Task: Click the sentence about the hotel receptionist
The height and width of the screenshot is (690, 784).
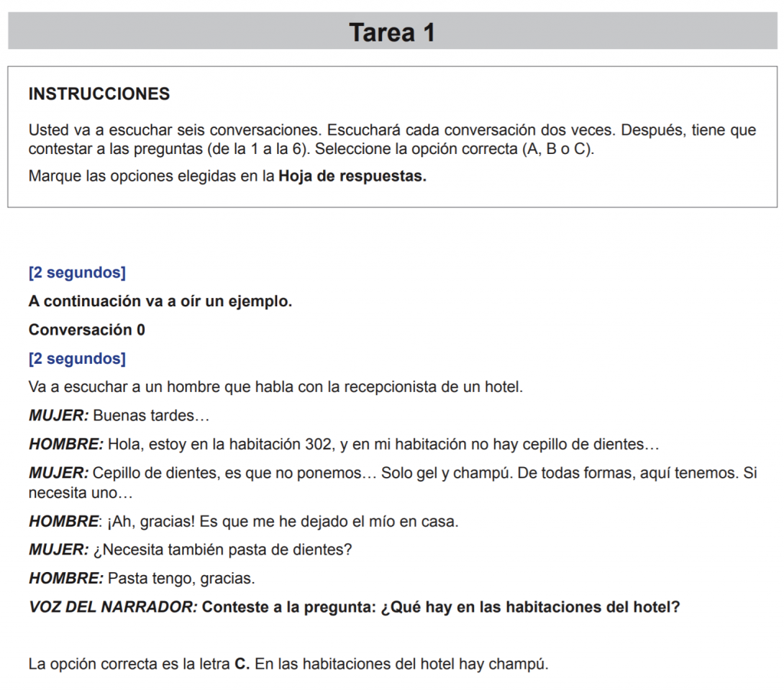Action: [276, 387]
